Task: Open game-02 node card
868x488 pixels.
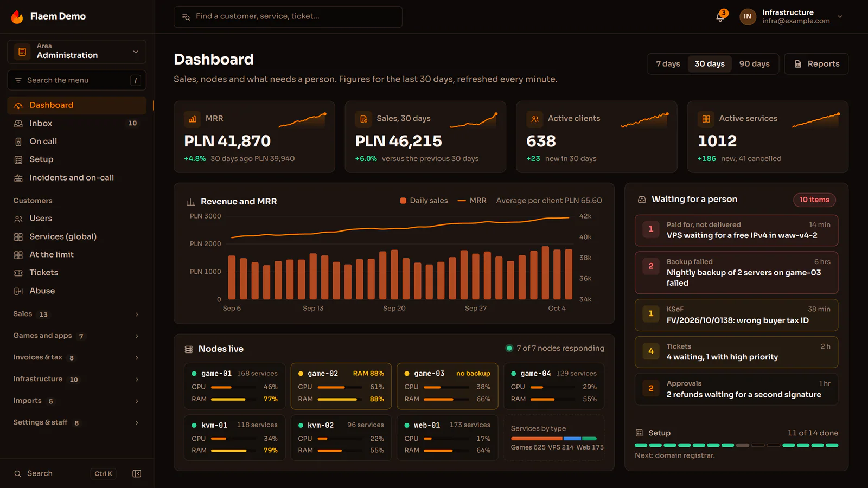Action: (341, 386)
